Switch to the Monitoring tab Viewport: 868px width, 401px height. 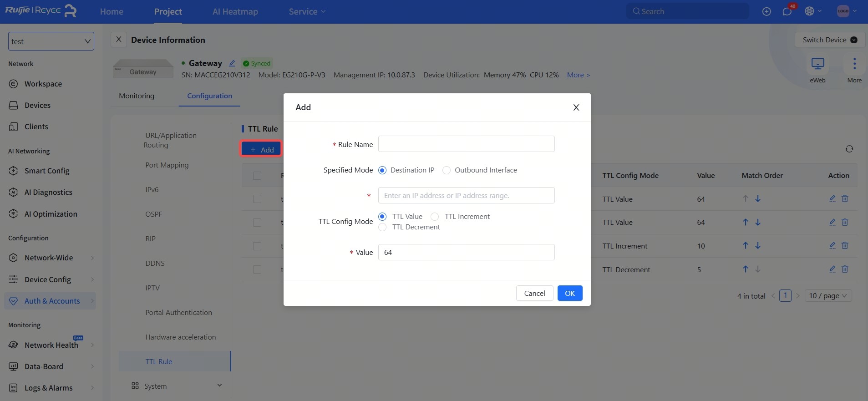tap(137, 96)
